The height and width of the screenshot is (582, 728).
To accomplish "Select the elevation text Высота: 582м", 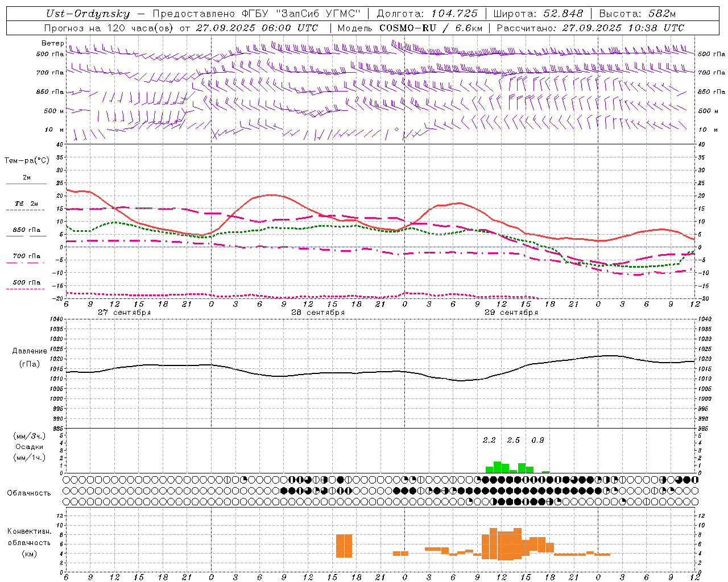I will [638, 14].
